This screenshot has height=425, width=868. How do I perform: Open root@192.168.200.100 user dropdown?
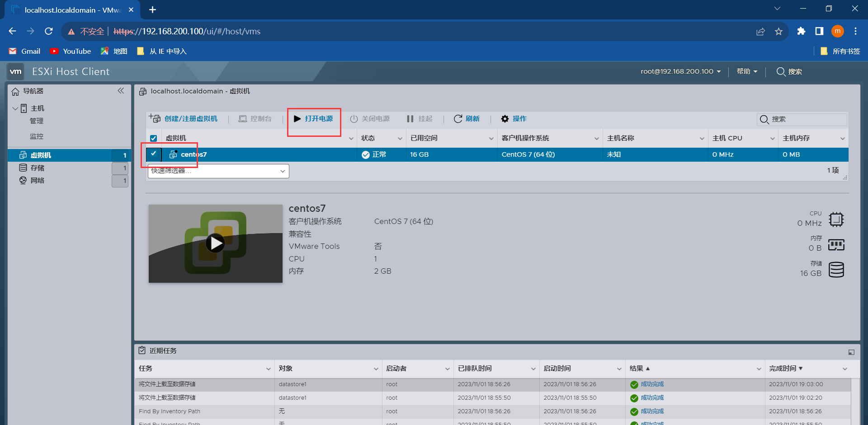(680, 71)
